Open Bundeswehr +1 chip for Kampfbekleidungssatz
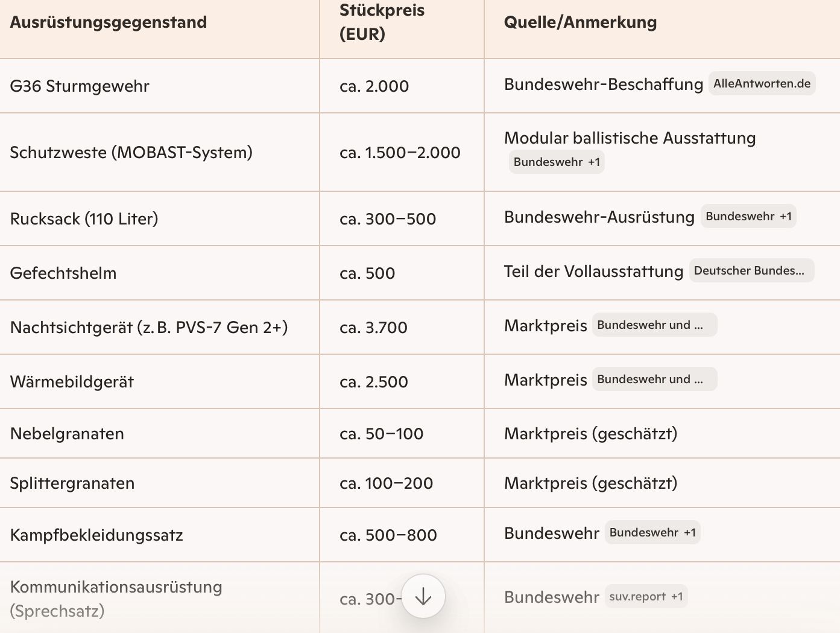The width and height of the screenshot is (840, 633). (652, 533)
